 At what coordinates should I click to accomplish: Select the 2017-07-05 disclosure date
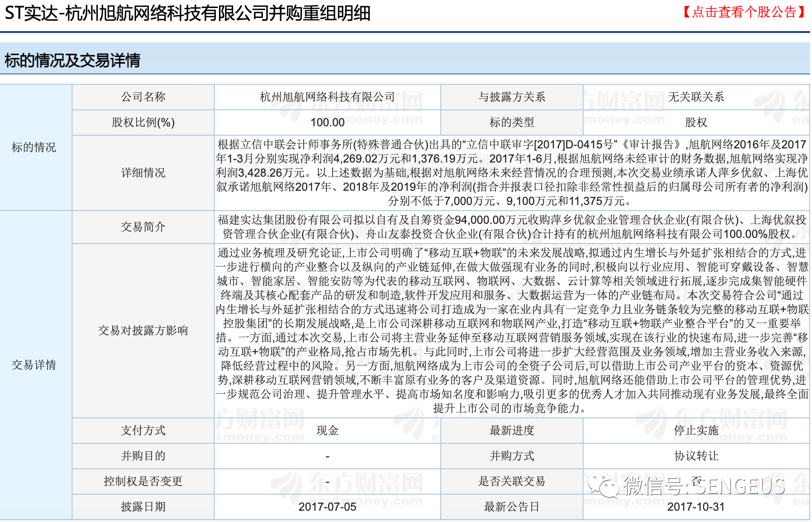327,507
